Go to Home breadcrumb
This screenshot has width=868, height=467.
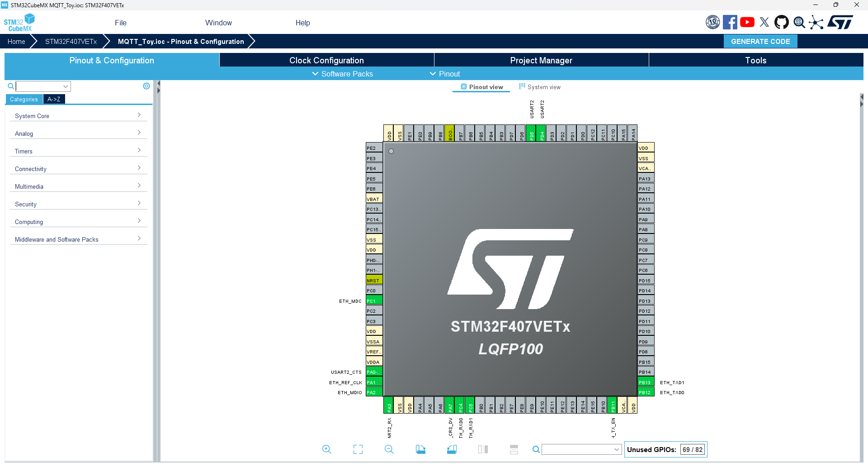[x=16, y=41]
